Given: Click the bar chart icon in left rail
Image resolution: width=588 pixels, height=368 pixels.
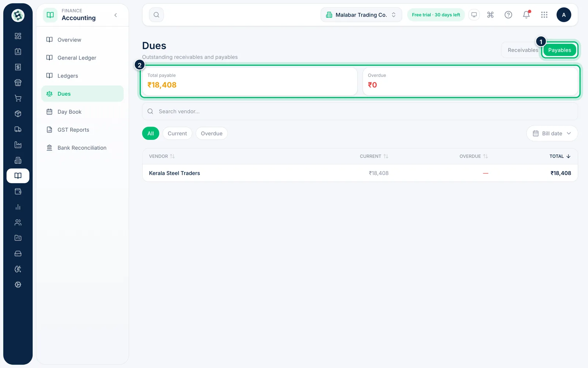Looking at the screenshot, I should point(18,207).
